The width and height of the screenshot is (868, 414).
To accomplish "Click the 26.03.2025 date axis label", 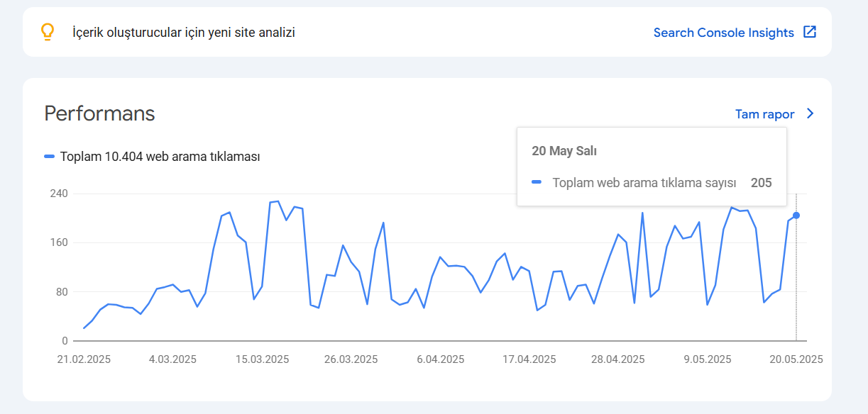I will [351, 359].
